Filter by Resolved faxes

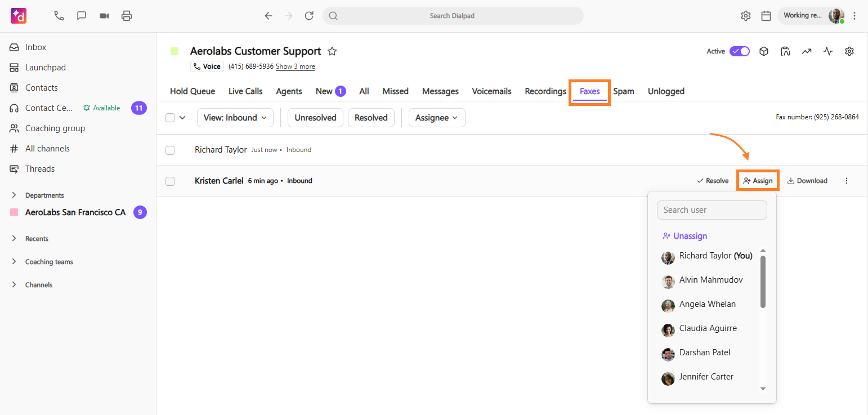point(371,118)
